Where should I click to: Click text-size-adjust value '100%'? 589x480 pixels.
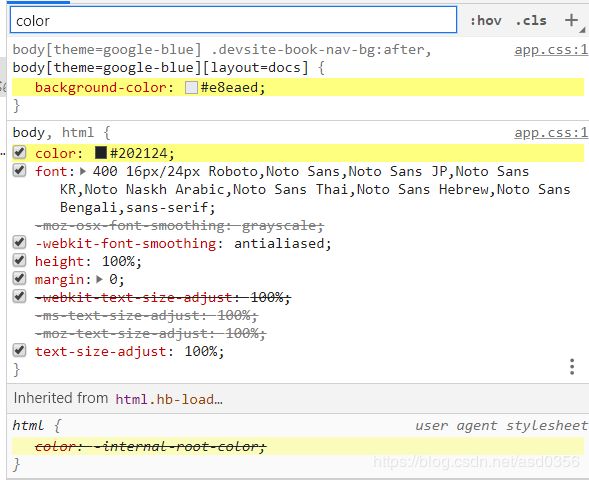tap(201, 352)
